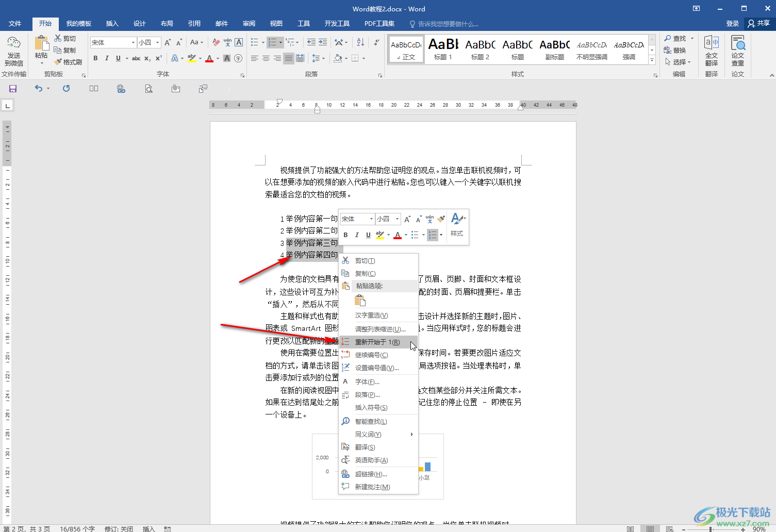The image size is (776, 532).
Task: Click the ruler tab selector icon
Action: click(7, 106)
